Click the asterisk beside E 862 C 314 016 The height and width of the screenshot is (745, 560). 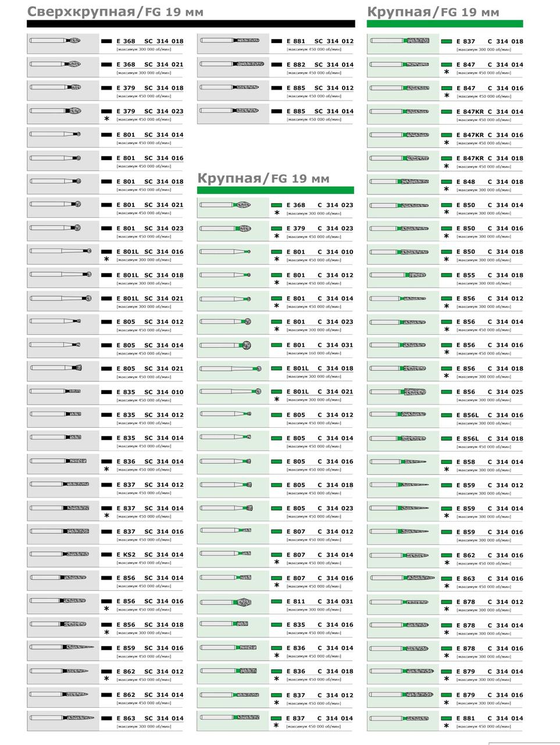click(447, 563)
